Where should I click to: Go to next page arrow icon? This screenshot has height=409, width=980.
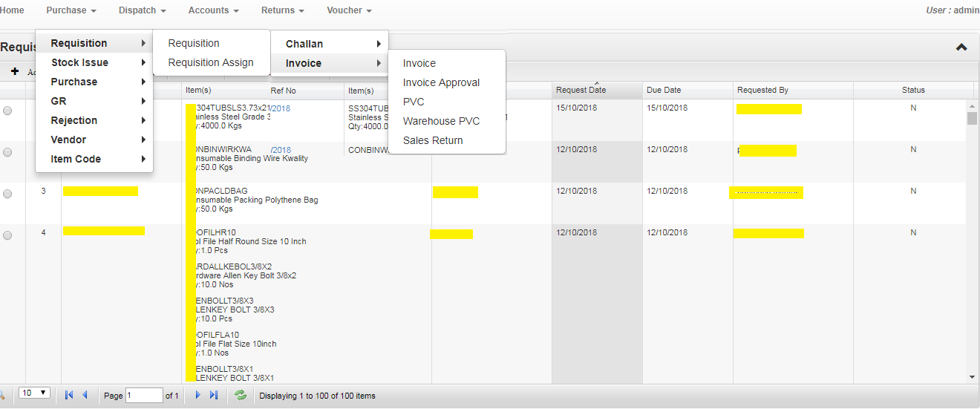198,395
